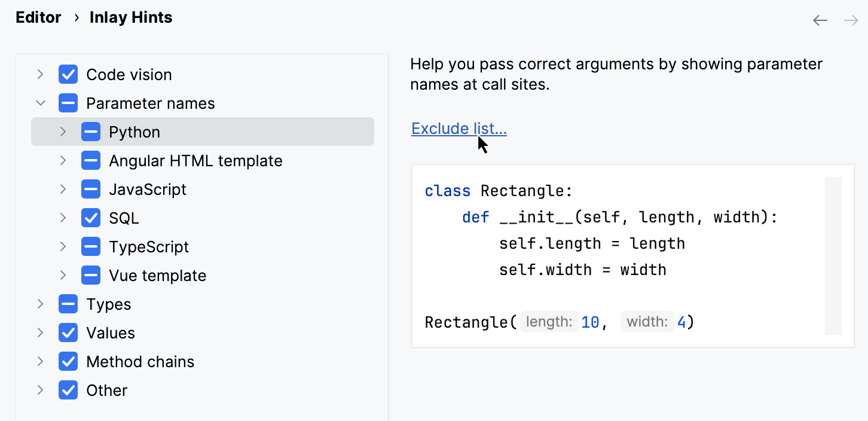Expand the Code vision tree node

click(40, 74)
